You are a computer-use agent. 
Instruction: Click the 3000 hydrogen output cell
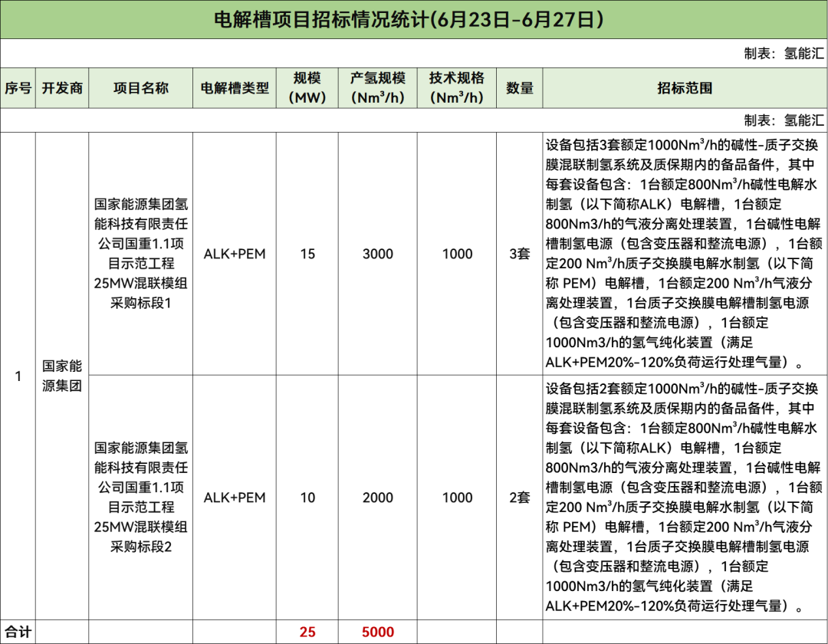pos(378,254)
